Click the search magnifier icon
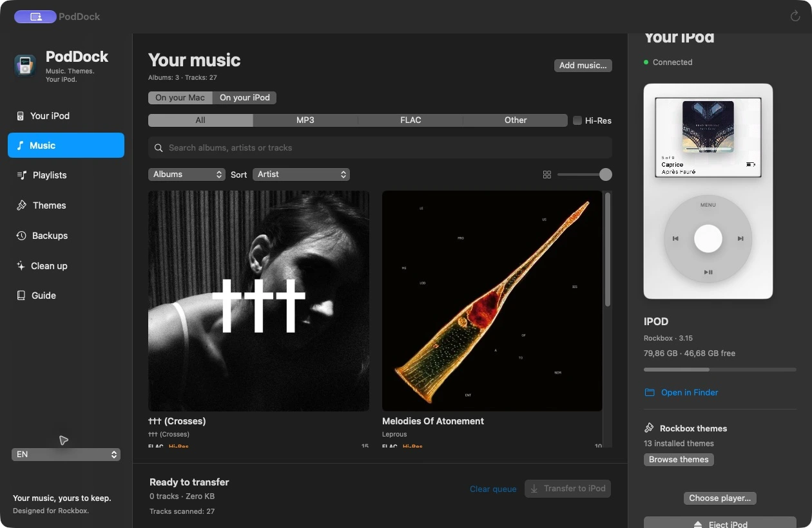 click(x=159, y=148)
